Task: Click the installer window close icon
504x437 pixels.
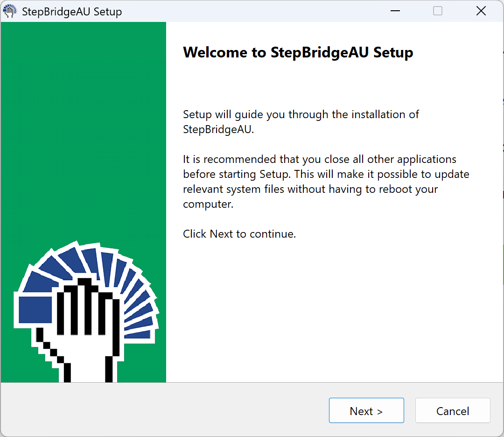Action: [x=481, y=11]
